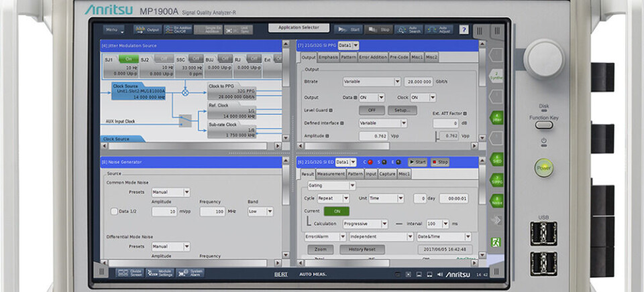Click the Output toolbar icon
The width and height of the screenshot is (644, 292).
click(148, 30)
